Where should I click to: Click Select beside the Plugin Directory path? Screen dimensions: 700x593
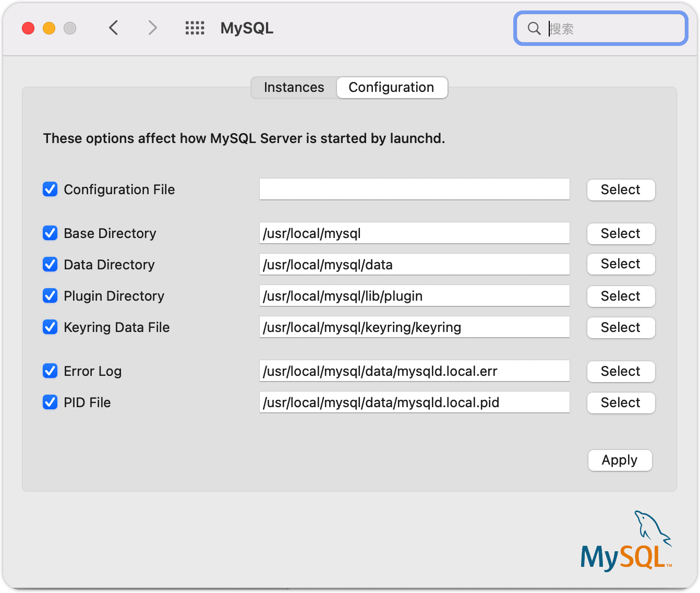point(621,296)
